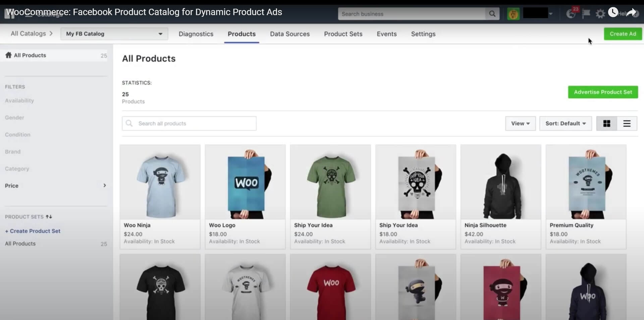Click the Ninja Silhouette product name
644x320 pixels.
[x=485, y=225]
